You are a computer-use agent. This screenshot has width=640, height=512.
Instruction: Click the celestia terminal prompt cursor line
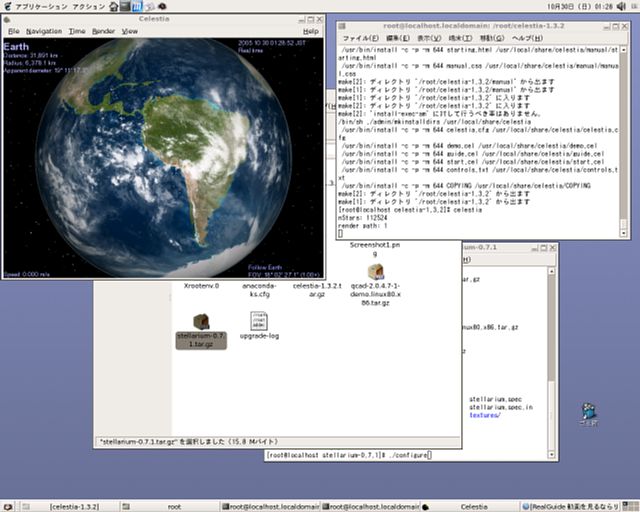340,234
